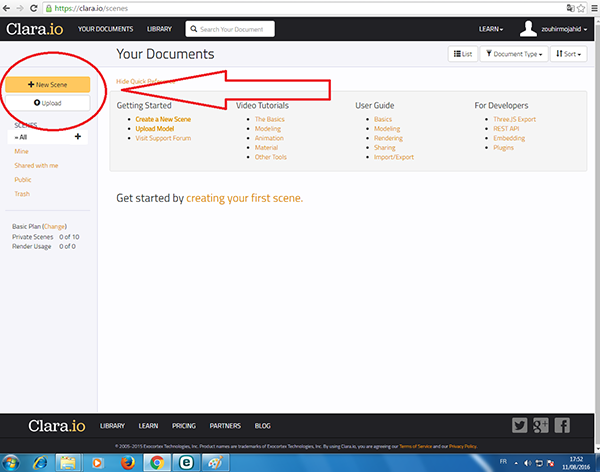Open Terms of Service in footer
The width and height of the screenshot is (600, 472).
pos(415,446)
